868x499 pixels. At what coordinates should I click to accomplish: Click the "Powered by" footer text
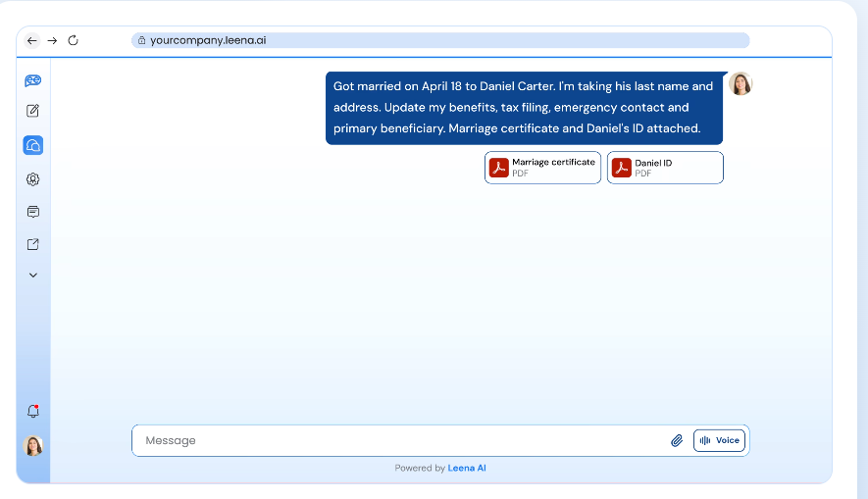coord(420,468)
